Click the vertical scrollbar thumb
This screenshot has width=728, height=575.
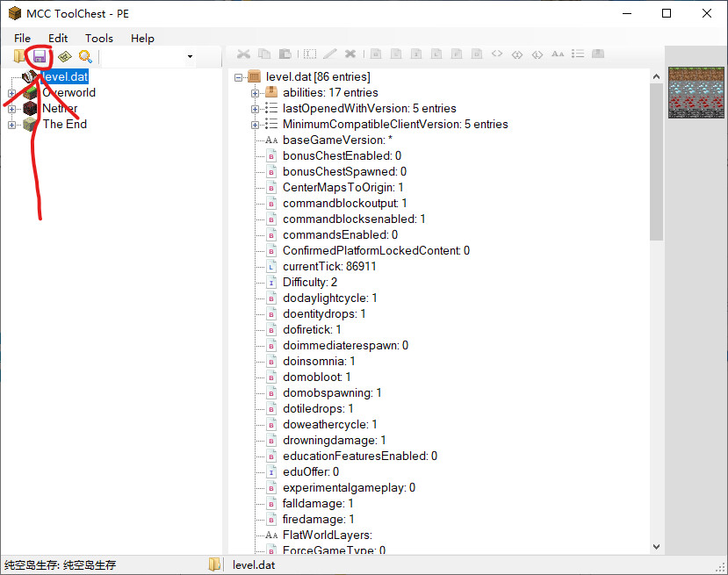click(x=656, y=162)
